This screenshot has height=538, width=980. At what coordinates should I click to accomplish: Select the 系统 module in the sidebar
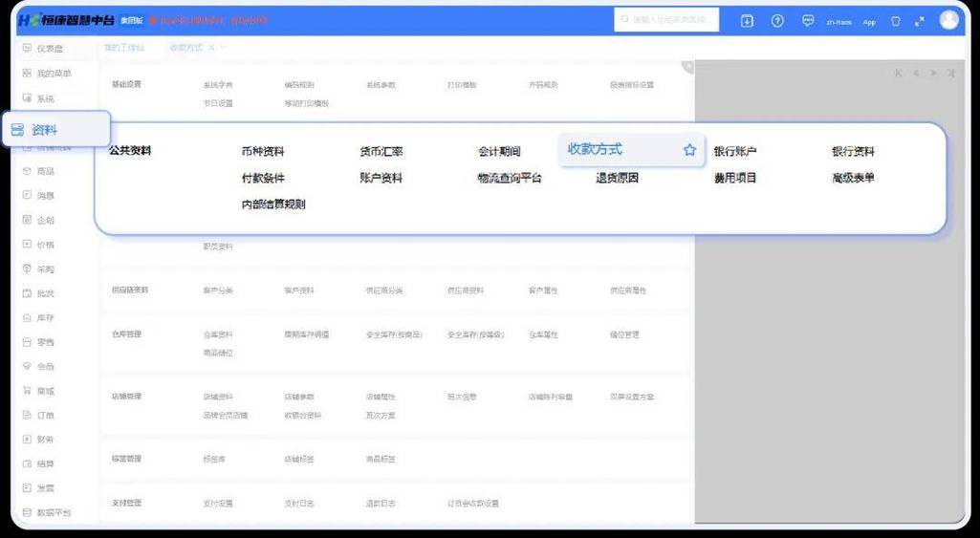point(38,98)
